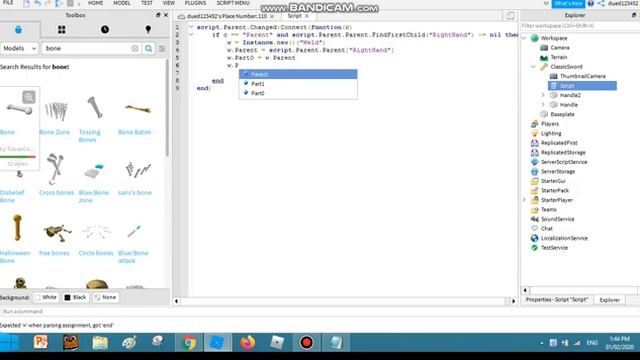
Task: Click the toolbox search magnifier button
Action: coord(149,49)
